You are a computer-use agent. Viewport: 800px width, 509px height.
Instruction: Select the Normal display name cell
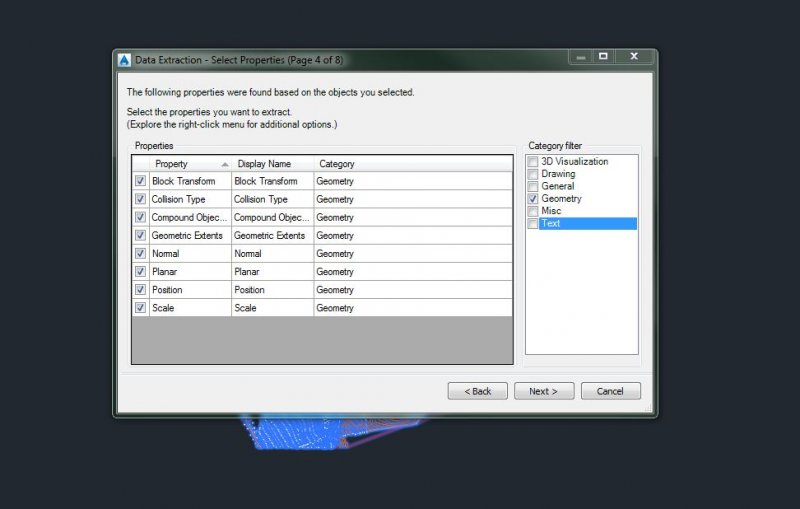pyautogui.click(x=272, y=253)
